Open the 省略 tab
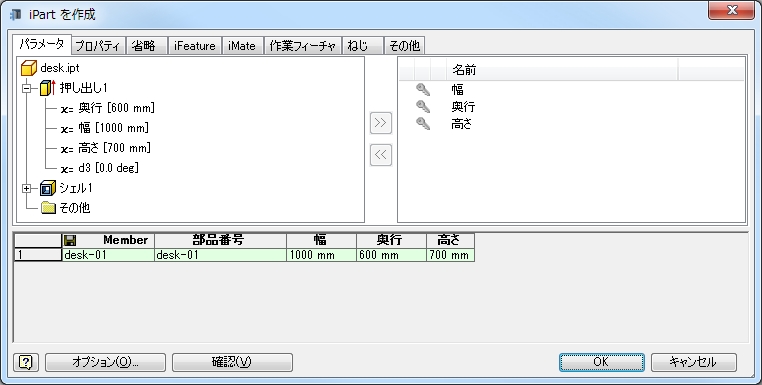This screenshot has width=762, height=385. pos(147,46)
